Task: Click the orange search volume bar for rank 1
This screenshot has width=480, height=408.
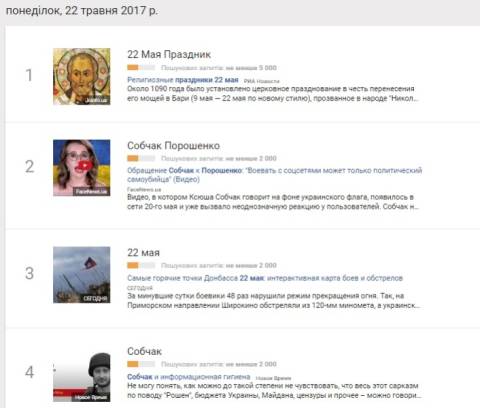Action: click(141, 68)
